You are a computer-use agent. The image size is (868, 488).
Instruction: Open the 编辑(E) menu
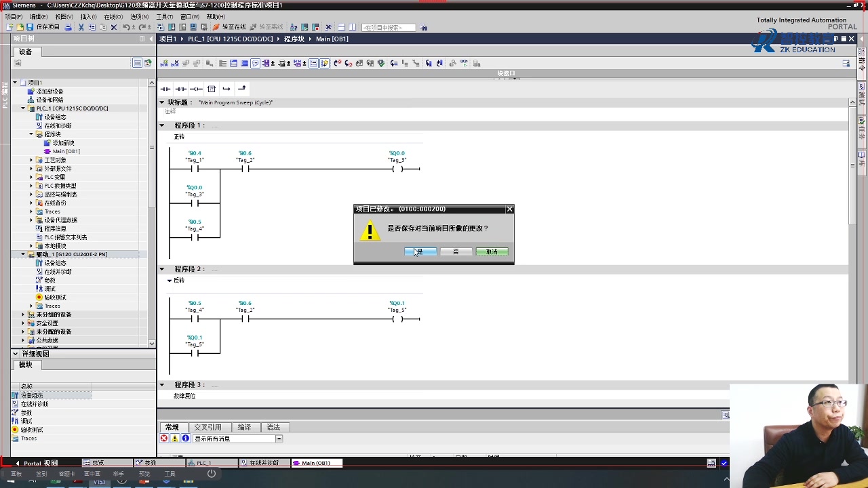(x=39, y=17)
